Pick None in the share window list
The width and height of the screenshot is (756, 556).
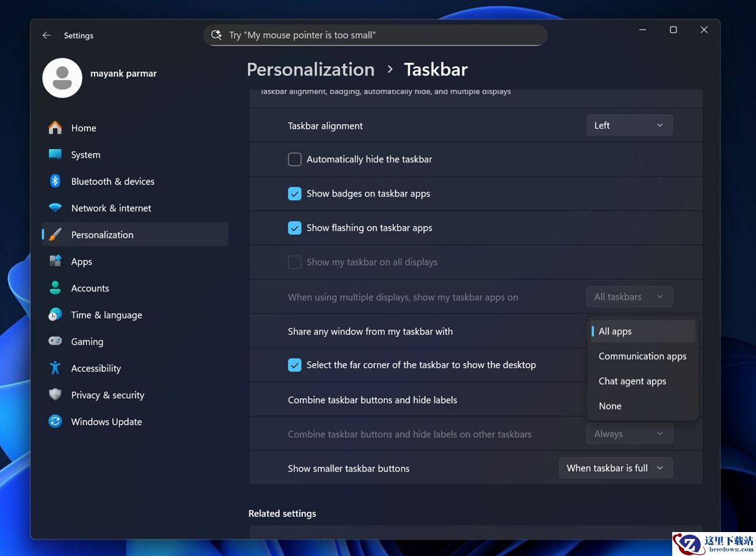pos(610,406)
